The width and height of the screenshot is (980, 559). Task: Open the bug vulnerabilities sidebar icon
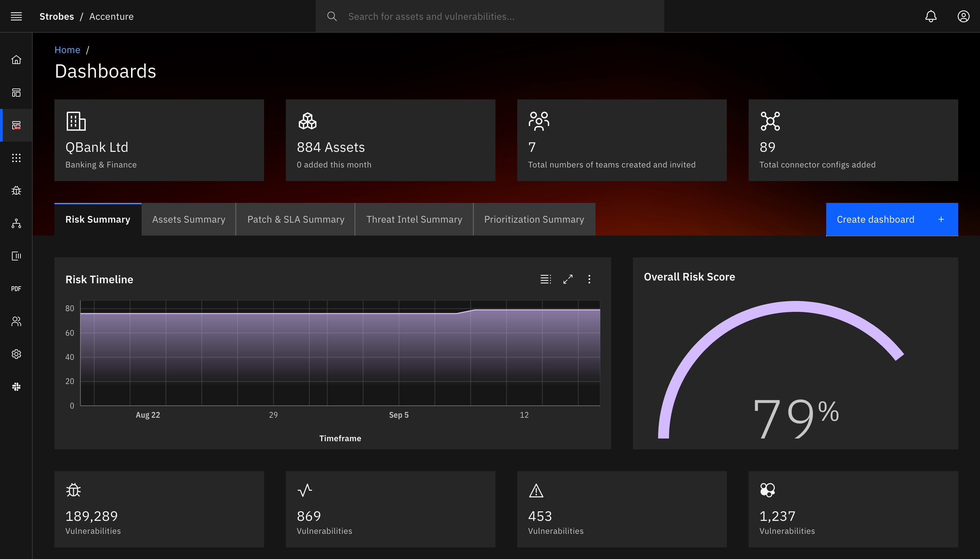[16, 191]
